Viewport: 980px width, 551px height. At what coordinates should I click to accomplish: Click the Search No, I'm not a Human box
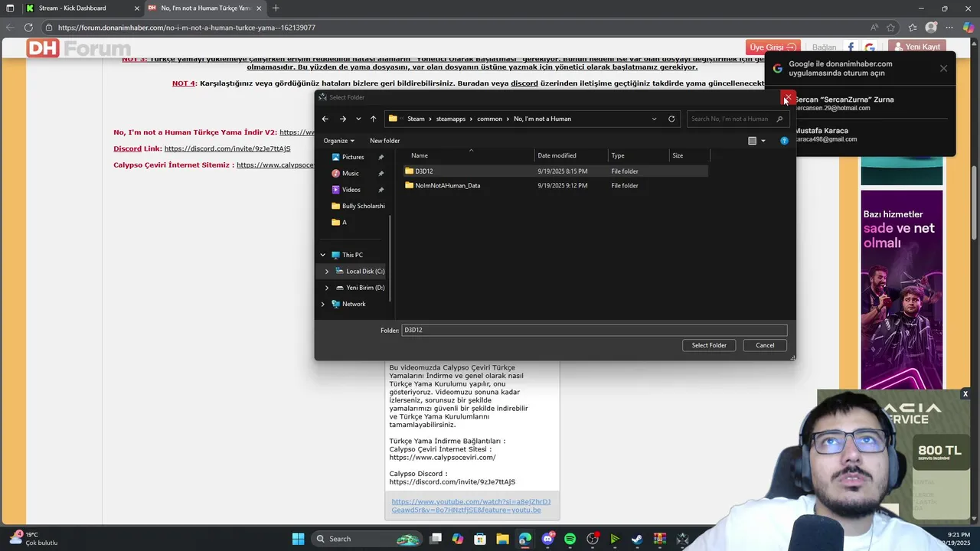(x=737, y=119)
